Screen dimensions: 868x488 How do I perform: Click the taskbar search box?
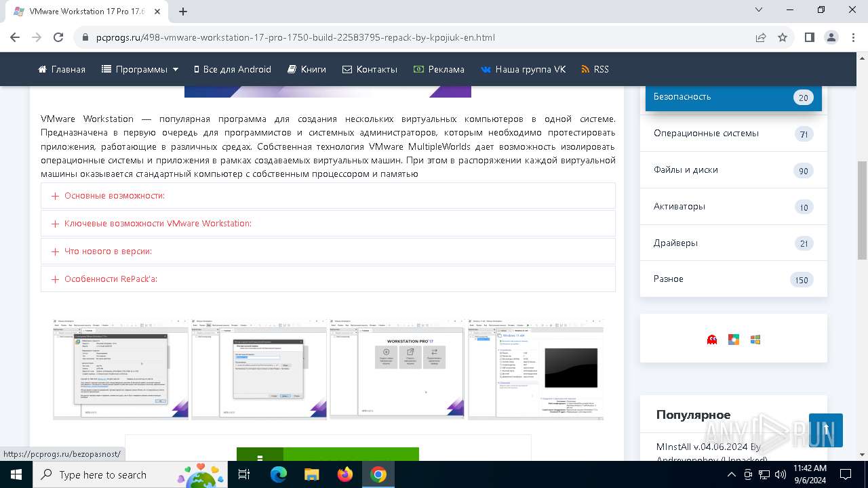[130, 474]
